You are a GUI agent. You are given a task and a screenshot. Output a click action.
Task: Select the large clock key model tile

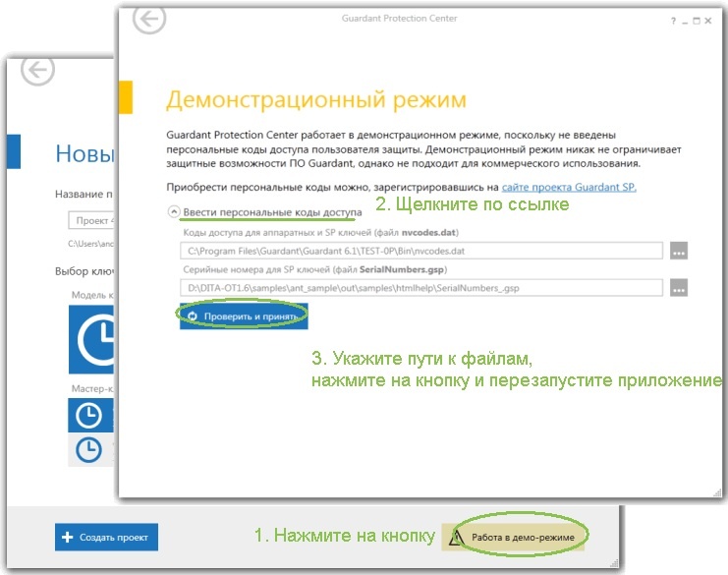pos(92,339)
